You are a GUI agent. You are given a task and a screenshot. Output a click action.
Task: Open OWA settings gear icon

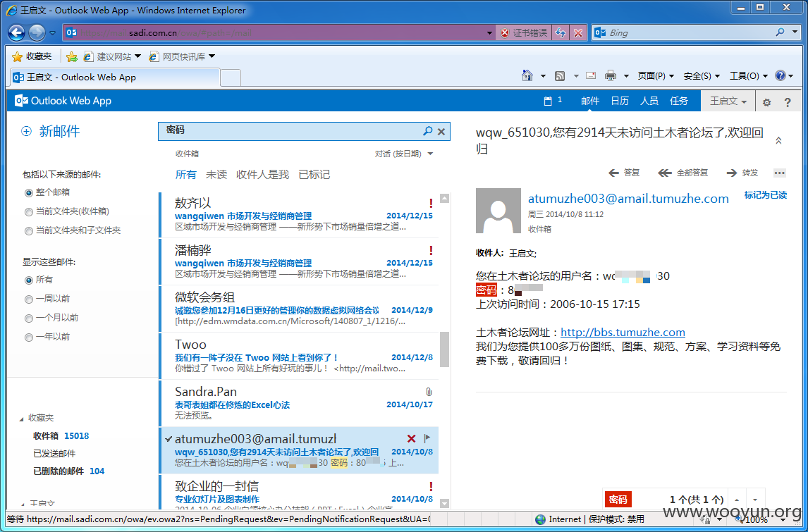click(x=767, y=102)
